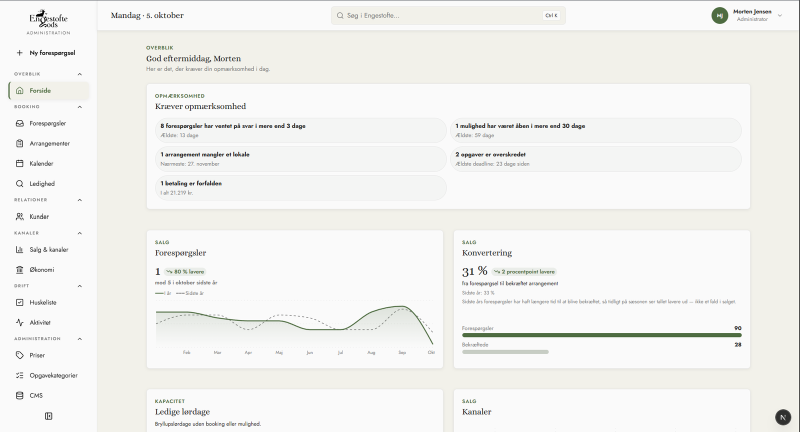The height and width of the screenshot is (432, 800).
Task: Open the Huskeliste checkbox icon
Action: tap(19, 302)
